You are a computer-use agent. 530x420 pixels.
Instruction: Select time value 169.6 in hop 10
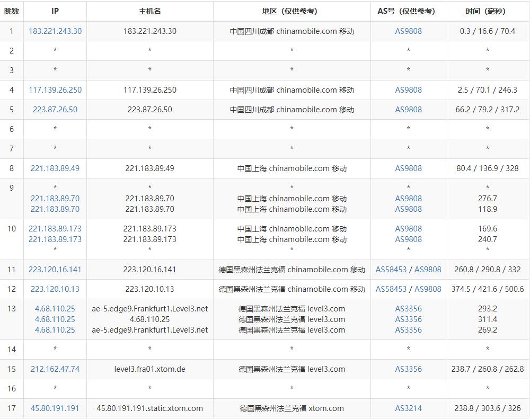pyautogui.click(x=488, y=229)
